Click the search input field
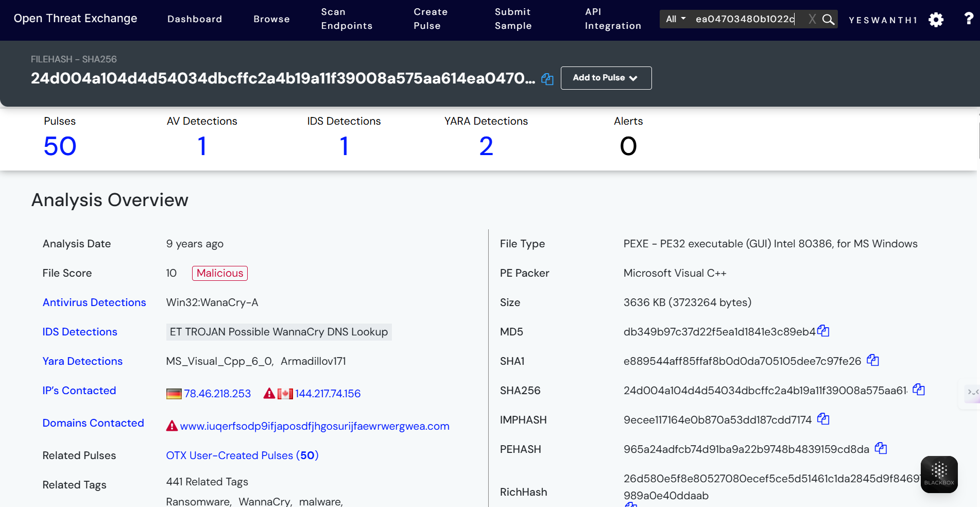The width and height of the screenshot is (980, 507). click(746, 19)
